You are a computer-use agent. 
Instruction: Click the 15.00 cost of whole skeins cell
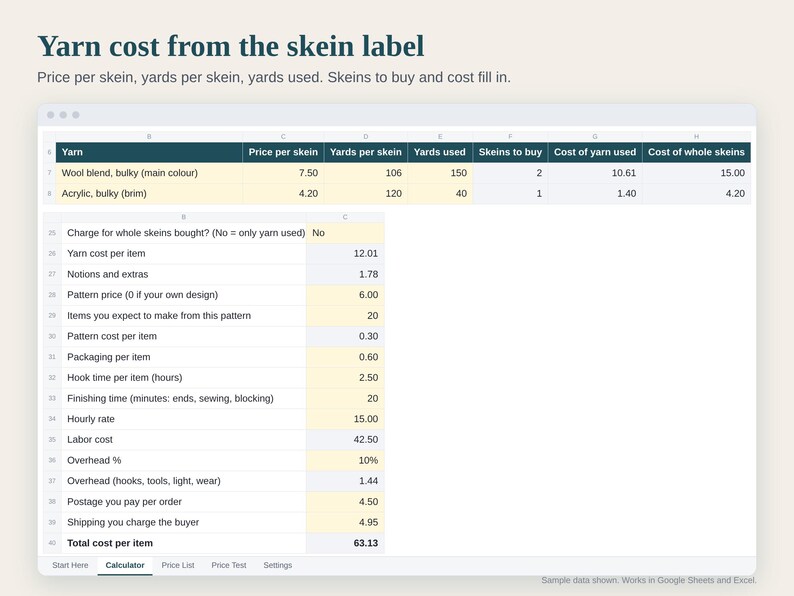pos(696,173)
